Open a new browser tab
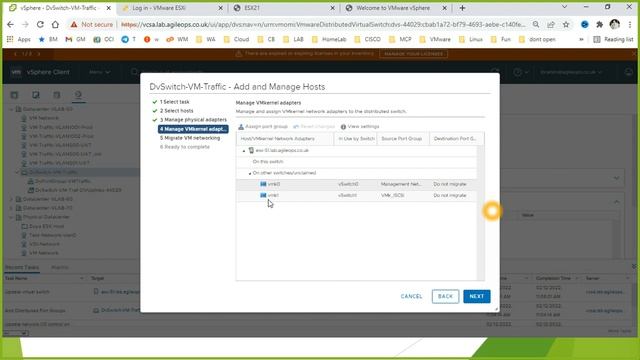The width and height of the screenshot is (640, 360). pos(462,8)
